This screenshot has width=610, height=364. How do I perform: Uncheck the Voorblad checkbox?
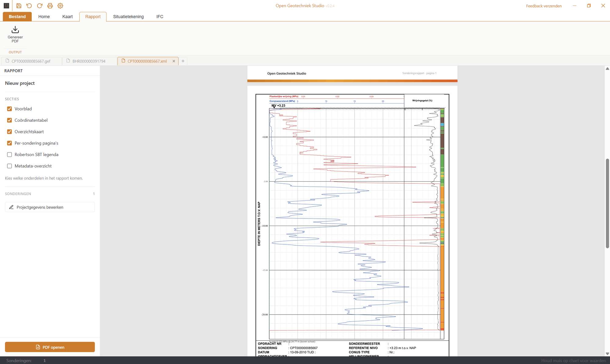click(9, 109)
